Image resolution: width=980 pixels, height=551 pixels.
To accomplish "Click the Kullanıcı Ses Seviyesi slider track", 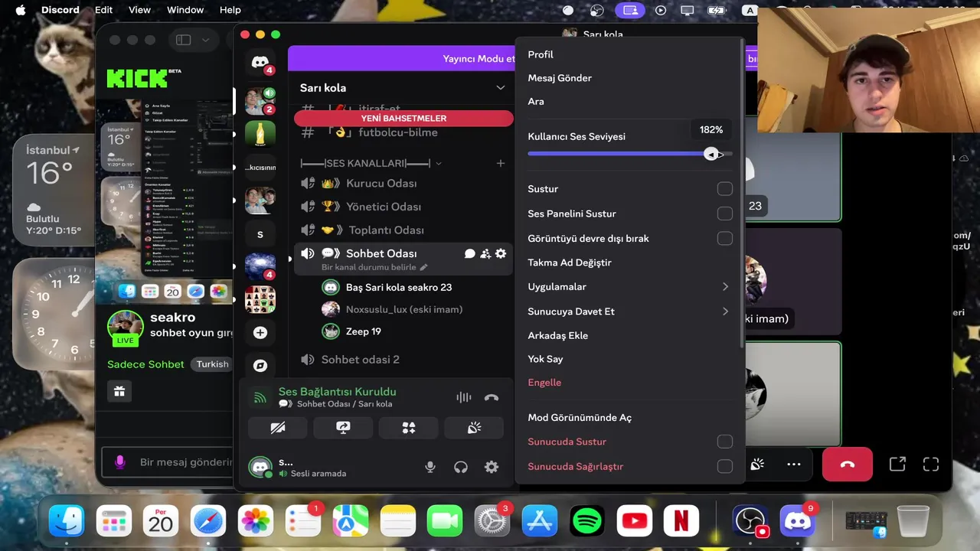I will [x=629, y=154].
